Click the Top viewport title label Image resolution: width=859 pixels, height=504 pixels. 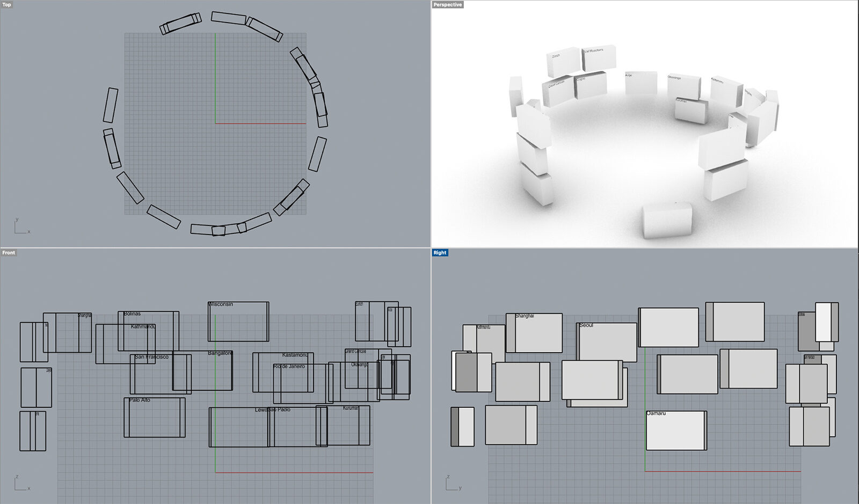6,4
